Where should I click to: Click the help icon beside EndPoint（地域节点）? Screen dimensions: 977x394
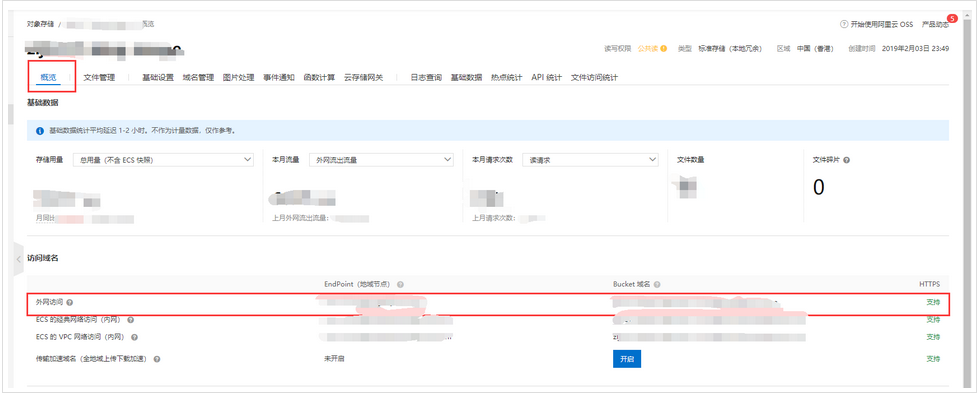[400, 284]
